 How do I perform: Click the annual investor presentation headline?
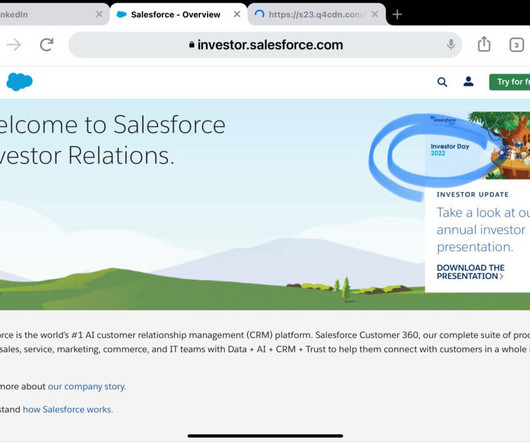(483, 230)
